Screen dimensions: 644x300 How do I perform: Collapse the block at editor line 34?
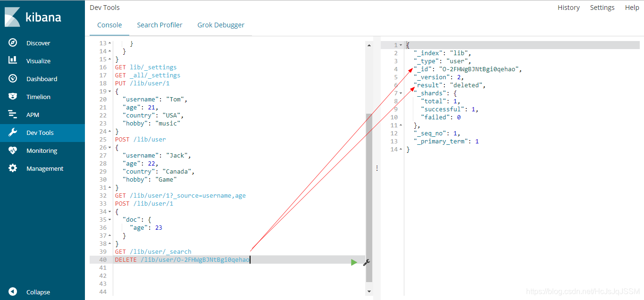110,212
